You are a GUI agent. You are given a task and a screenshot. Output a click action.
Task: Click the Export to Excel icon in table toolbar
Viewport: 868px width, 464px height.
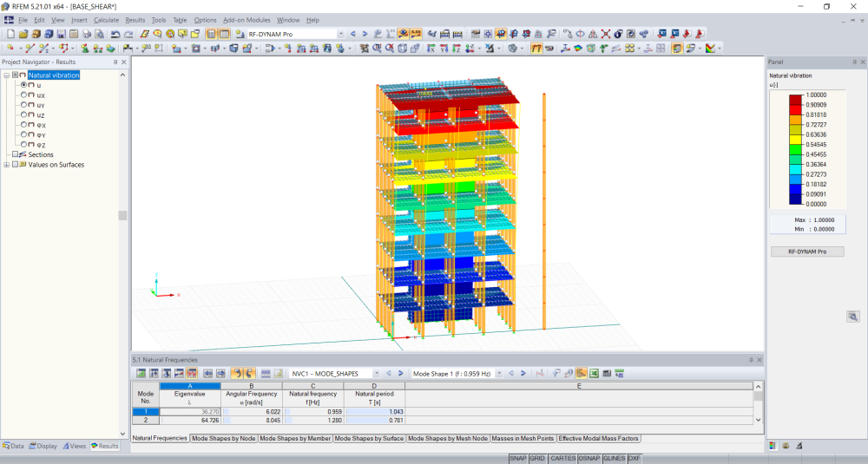tap(594, 374)
